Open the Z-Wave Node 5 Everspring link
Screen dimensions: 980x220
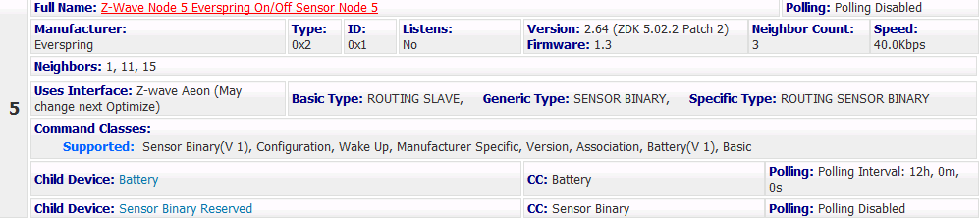(x=239, y=8)
